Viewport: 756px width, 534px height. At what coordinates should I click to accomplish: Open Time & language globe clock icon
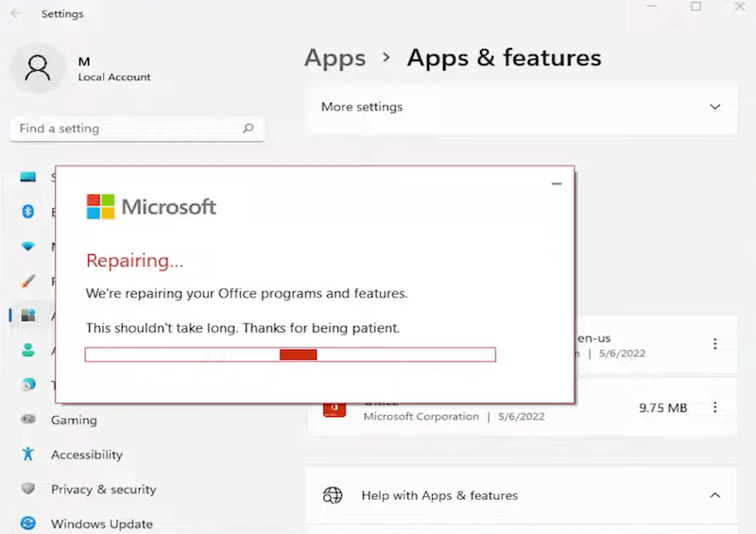28,385
